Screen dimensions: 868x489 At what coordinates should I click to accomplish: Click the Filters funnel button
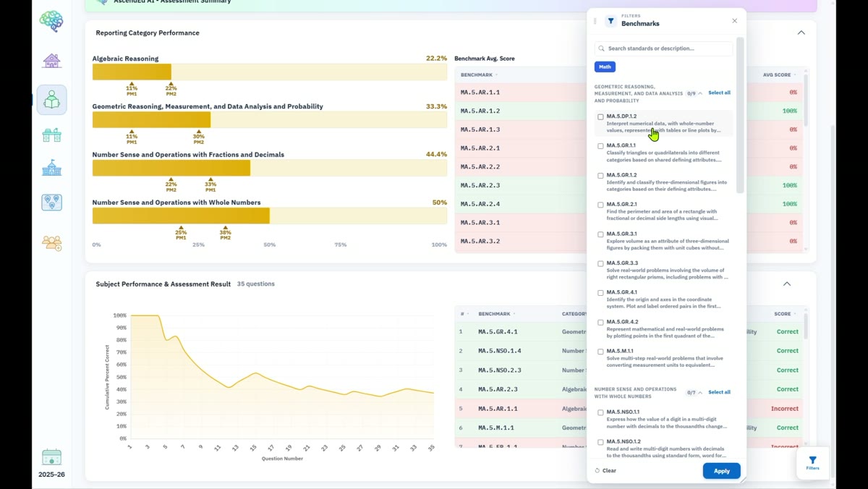point(812,463)
